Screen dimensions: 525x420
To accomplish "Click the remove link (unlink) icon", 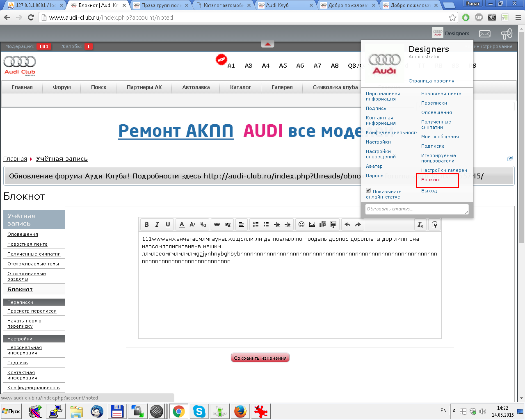I will pos(228,224).
